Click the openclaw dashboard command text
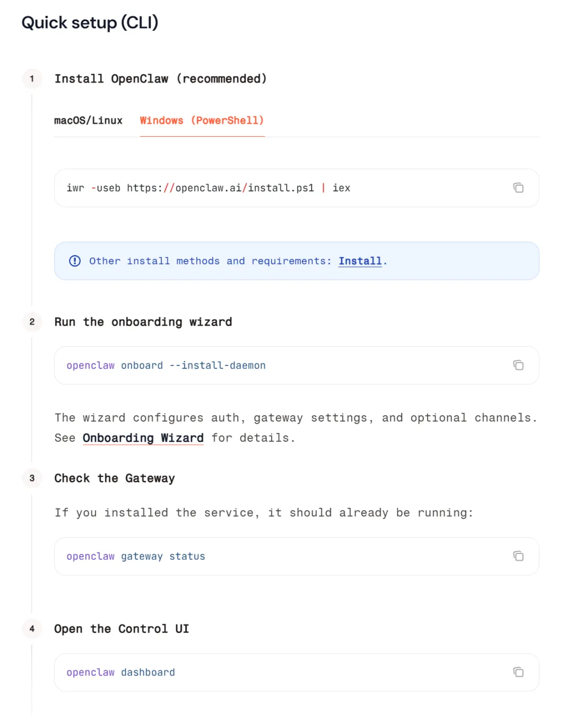This screenshot has height=728, width=573. 120,673
